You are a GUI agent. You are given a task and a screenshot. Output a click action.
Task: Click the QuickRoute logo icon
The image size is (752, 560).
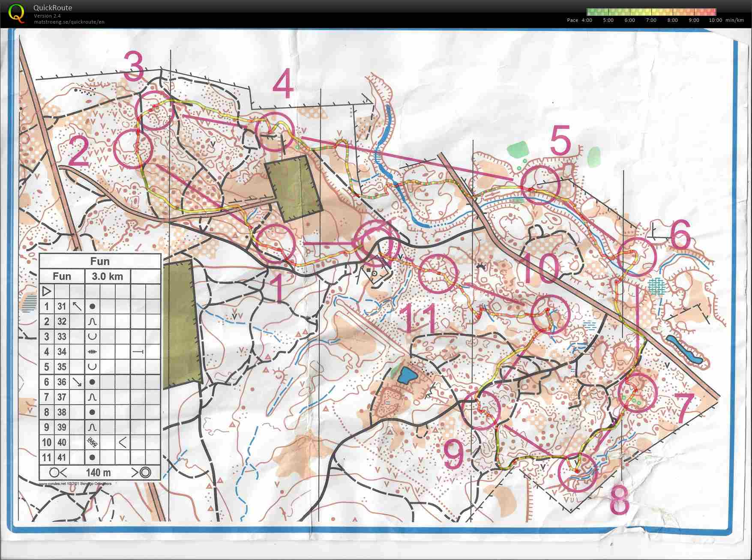coord(16,13)
